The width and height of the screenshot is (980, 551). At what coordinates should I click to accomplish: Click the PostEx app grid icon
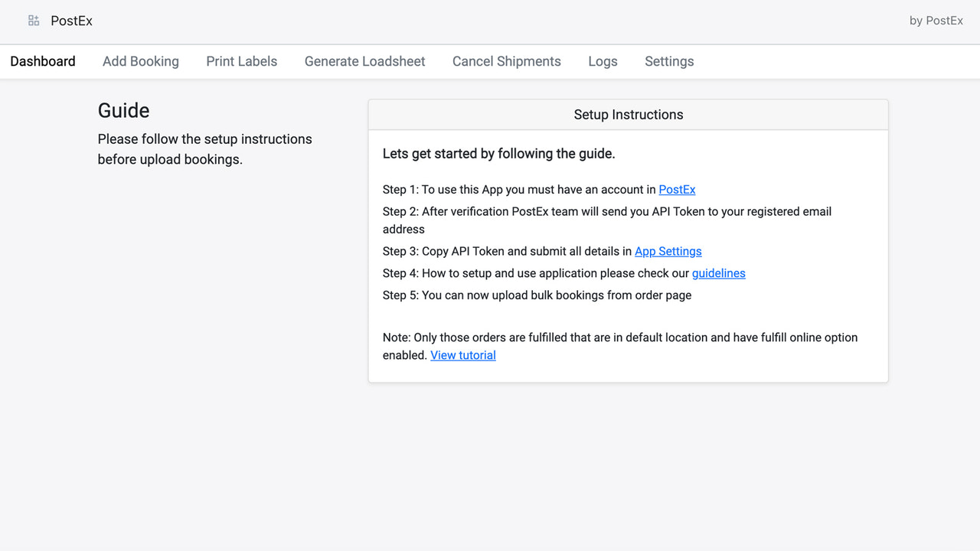pos(34,21)
